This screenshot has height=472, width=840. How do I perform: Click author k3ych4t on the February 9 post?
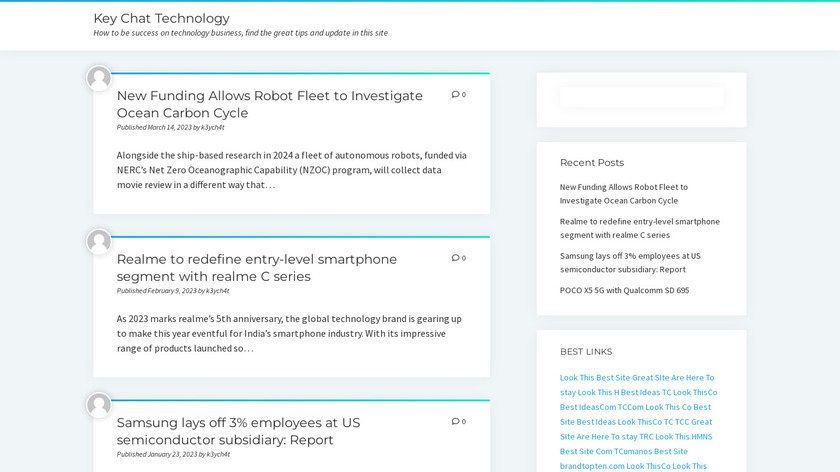[x=217, y=291]
